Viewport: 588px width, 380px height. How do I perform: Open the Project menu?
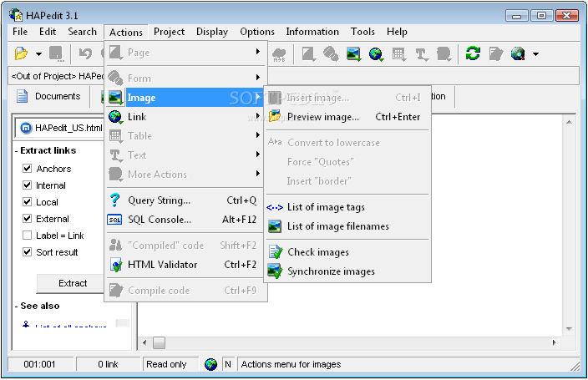click(x=169, y=32)
